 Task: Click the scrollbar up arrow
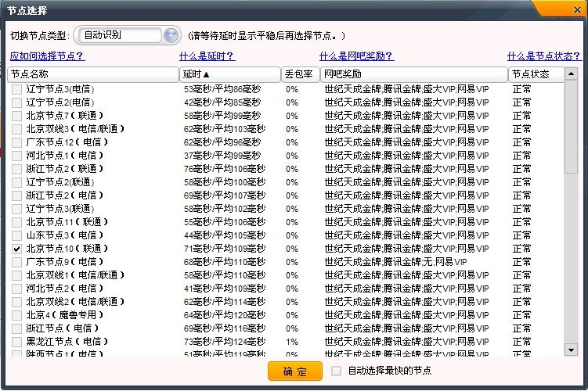[571, 74]
